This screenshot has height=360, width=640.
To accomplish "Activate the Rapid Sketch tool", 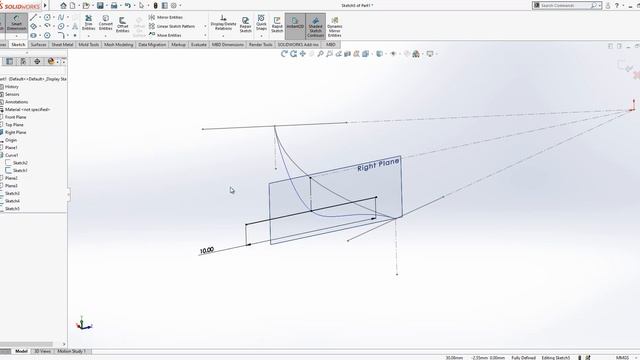I will 277,24.
